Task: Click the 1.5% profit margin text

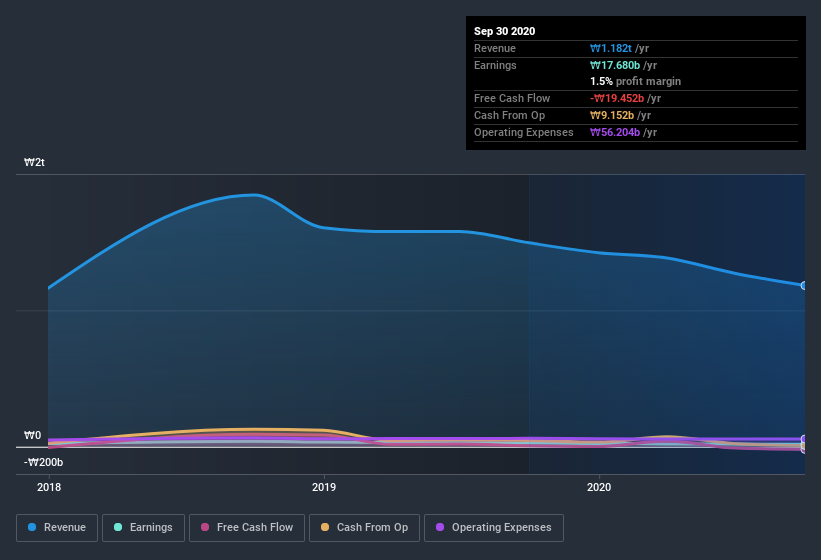Action: tap(636, 81)
